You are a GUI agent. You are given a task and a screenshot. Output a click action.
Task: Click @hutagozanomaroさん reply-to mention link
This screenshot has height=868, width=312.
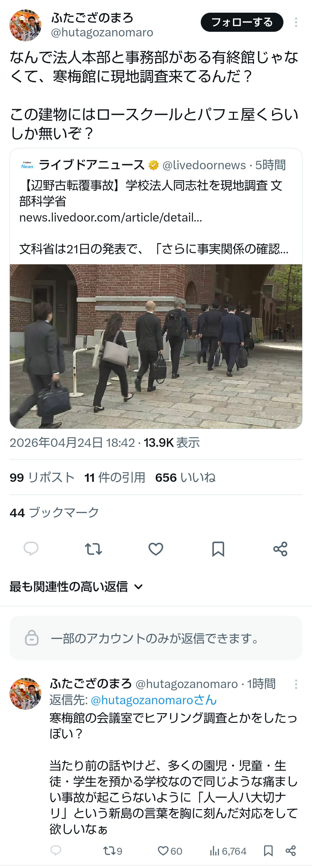pos(154,700)
